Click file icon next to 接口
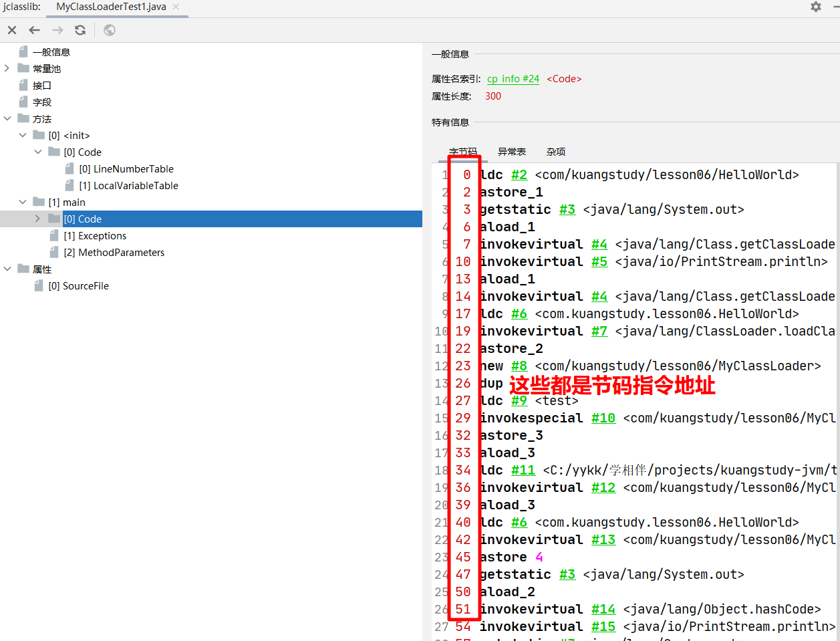840x641 pixels. pos(23,85)
